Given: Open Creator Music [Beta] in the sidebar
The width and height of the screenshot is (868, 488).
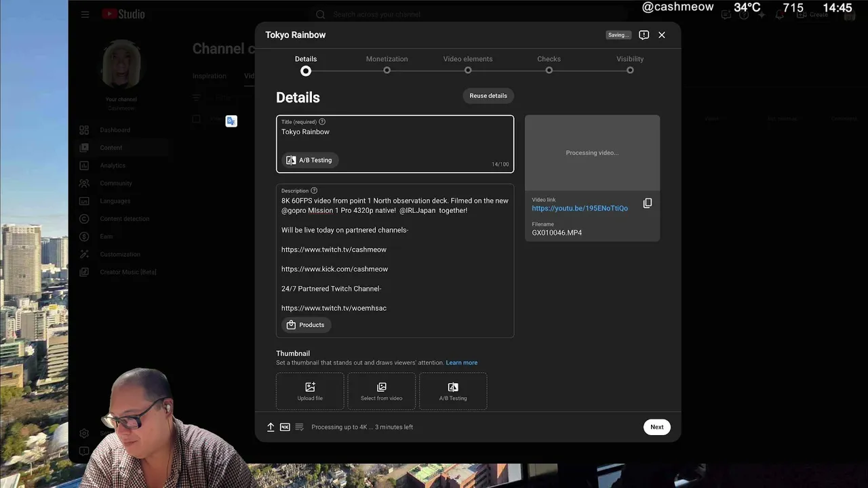Looking at the screenshot, I should pyautogui.click(x=128, y=272).
